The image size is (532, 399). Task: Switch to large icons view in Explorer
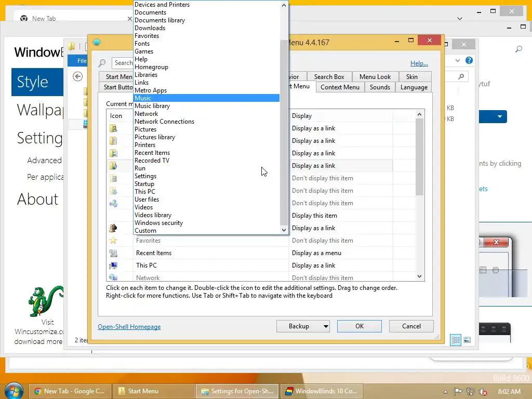click(467, 340)
